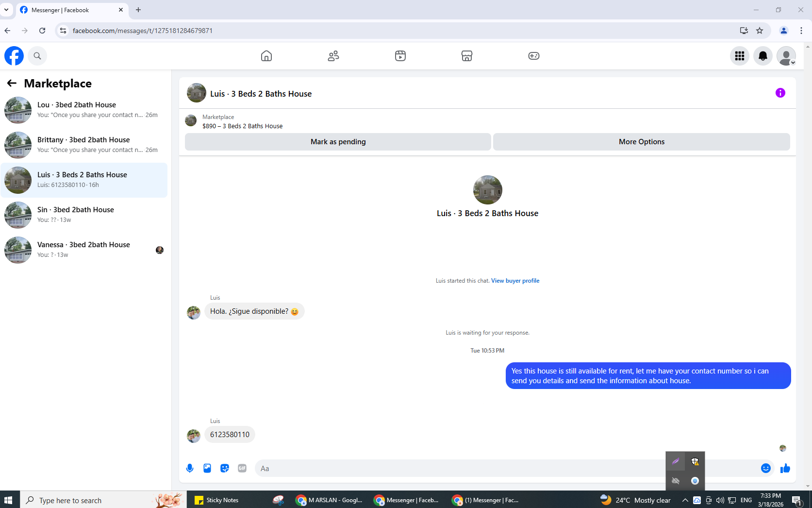Show hidden tray icons chevron

(685, 500)
